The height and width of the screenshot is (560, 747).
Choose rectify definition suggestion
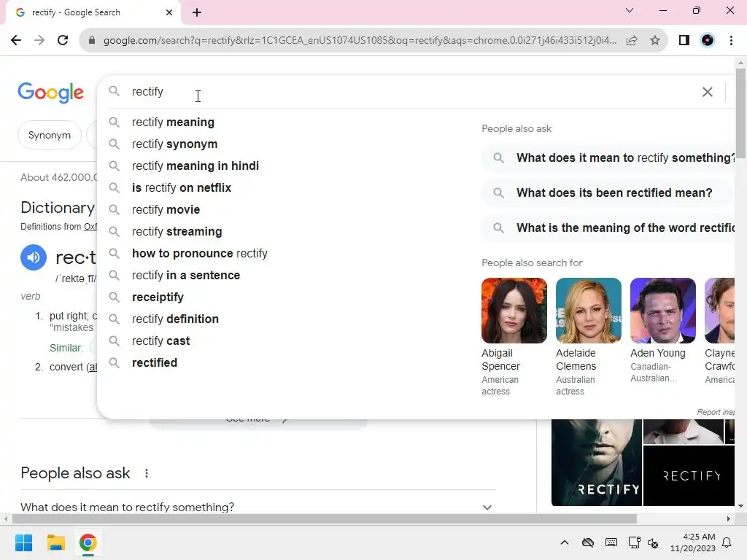175,319
